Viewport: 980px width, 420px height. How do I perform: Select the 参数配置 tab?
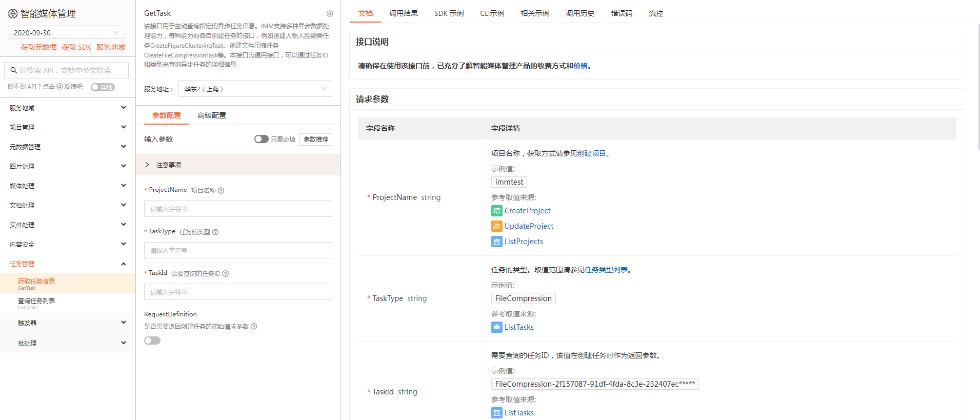167,115
